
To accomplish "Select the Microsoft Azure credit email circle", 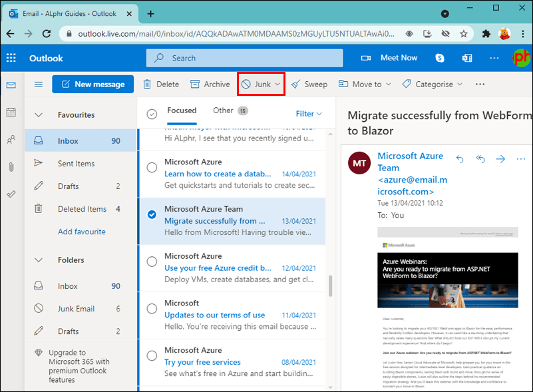I will pyautogui.click(x=152, y=262).
